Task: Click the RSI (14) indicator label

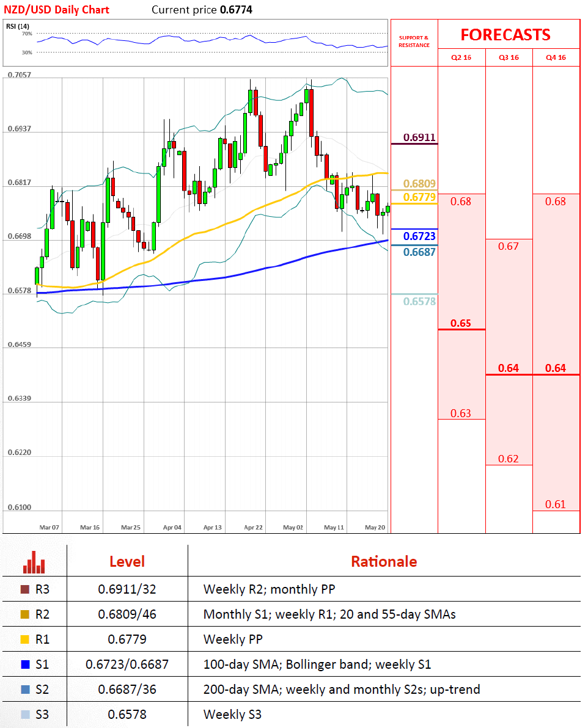Action: [x=17, y=26]
